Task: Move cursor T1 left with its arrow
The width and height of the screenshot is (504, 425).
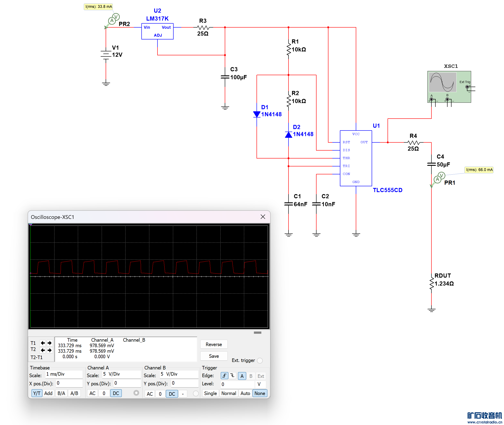Action: [43, 343]
